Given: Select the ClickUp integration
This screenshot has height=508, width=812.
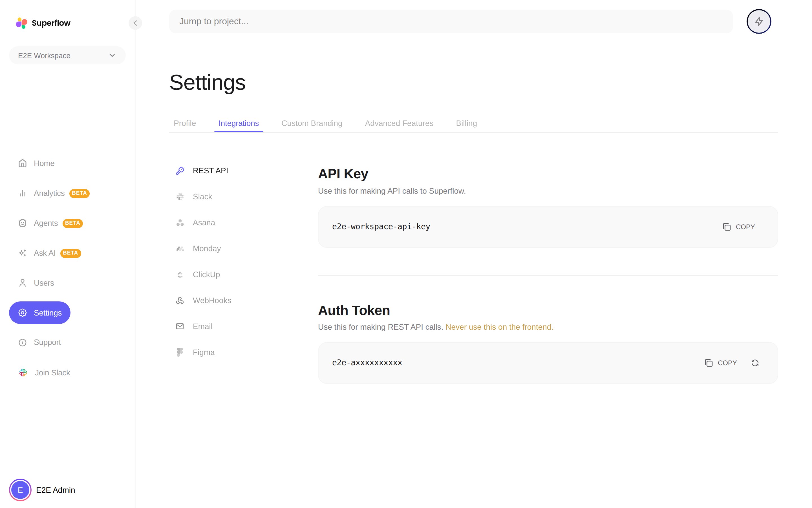Looking at the screenshot, I should [198, 275].
